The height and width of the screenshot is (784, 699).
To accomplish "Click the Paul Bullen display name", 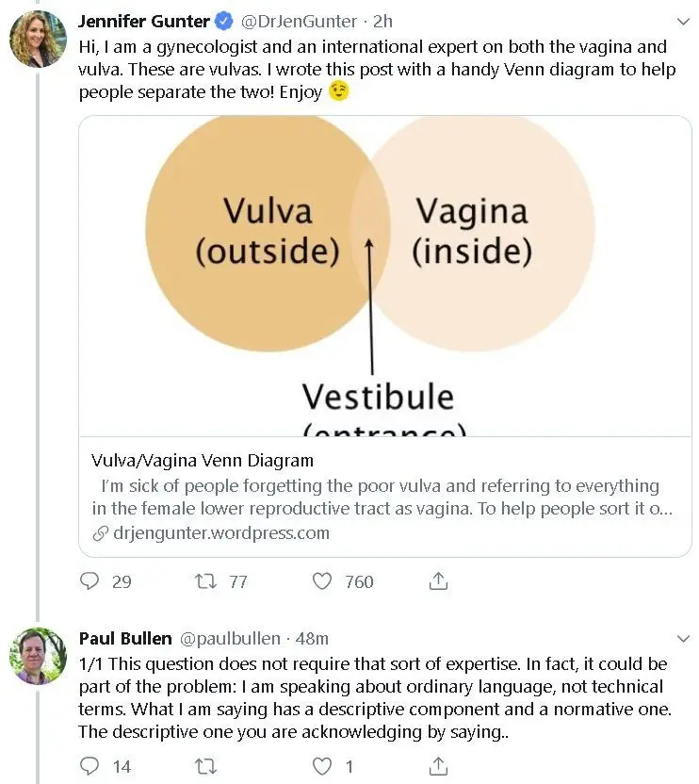I will coord(125,639).
